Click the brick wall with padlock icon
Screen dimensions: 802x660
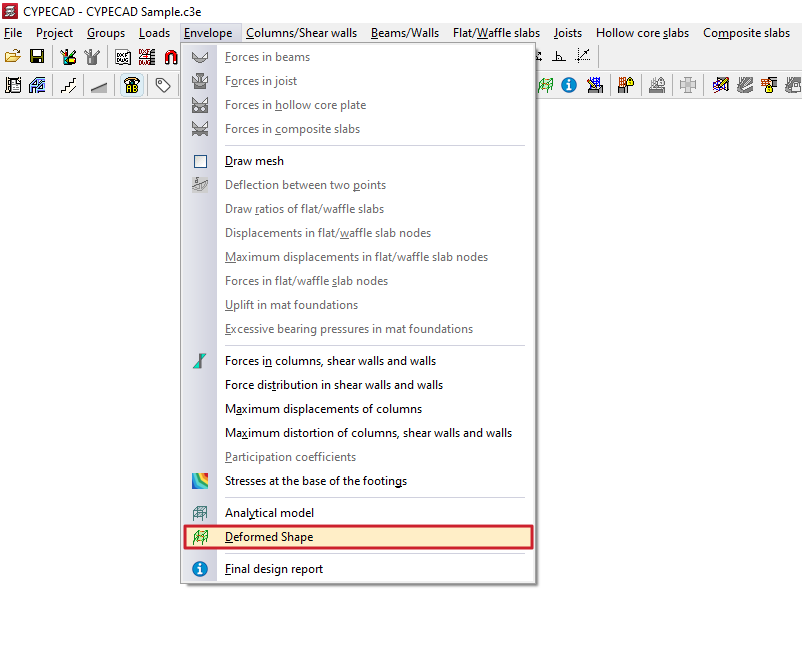coord(626,85)
